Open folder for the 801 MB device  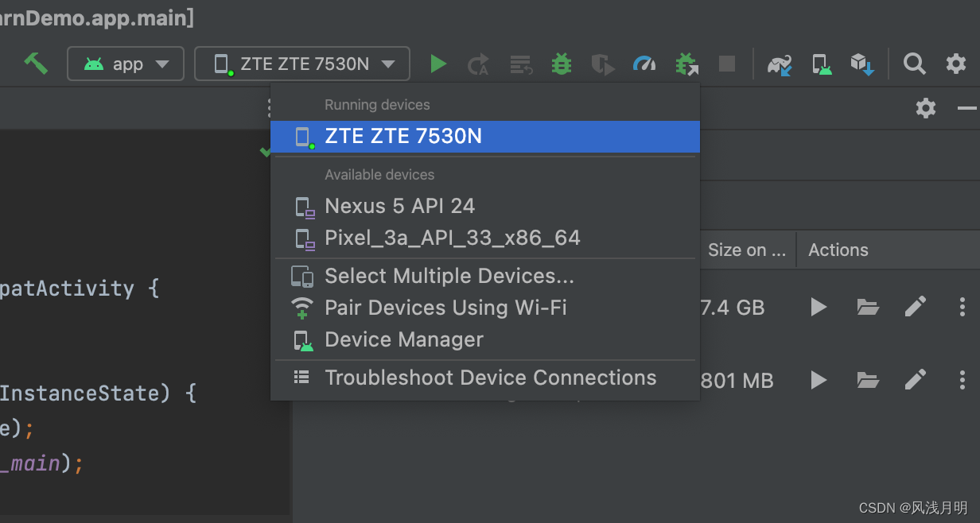[x=868, y=380]
